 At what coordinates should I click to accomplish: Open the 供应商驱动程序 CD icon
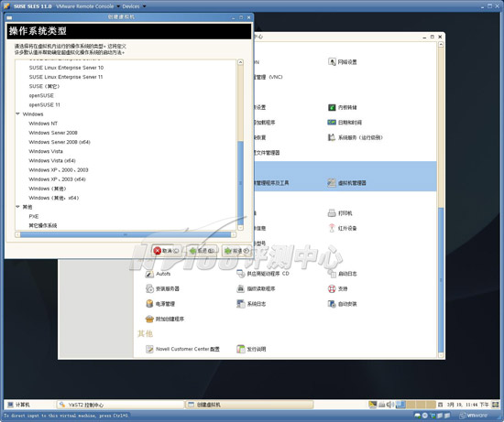coord(241,274)
